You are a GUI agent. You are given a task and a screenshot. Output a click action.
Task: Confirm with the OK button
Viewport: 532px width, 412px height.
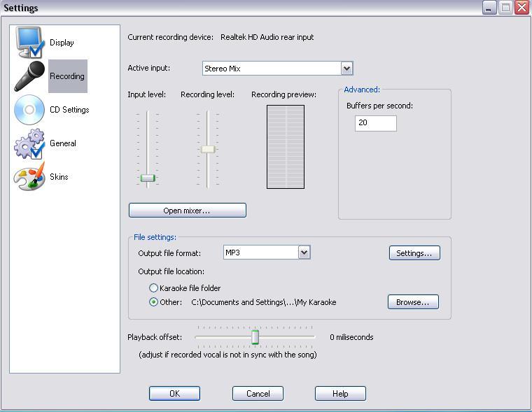(174, 393)
